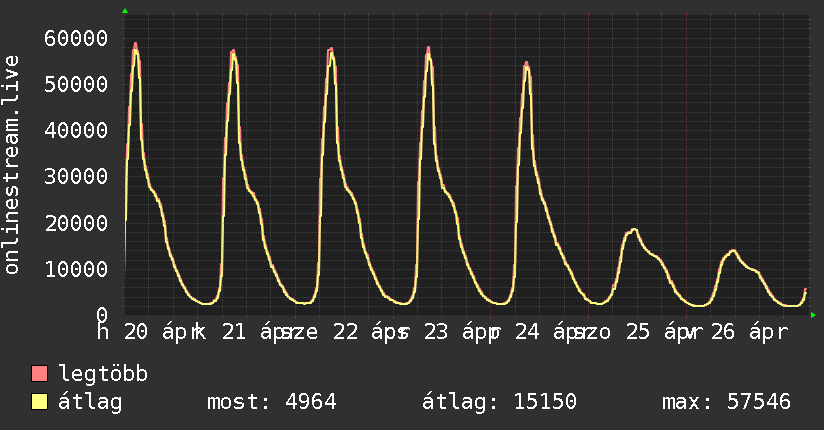Click the 30000 y-axis label
This screenshot has width=824, height=430.
pyautogui.click(x=76, y=176)
